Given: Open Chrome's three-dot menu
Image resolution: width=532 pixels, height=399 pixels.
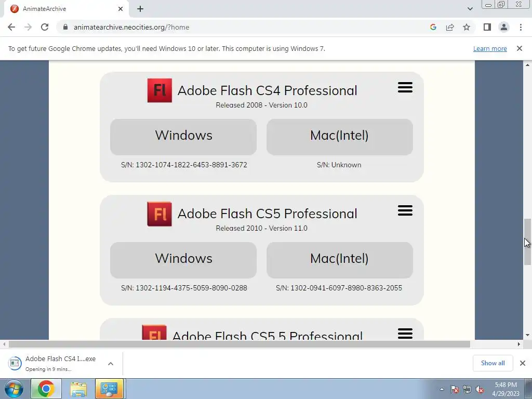Looking at the screenshot, I should 521,27.
